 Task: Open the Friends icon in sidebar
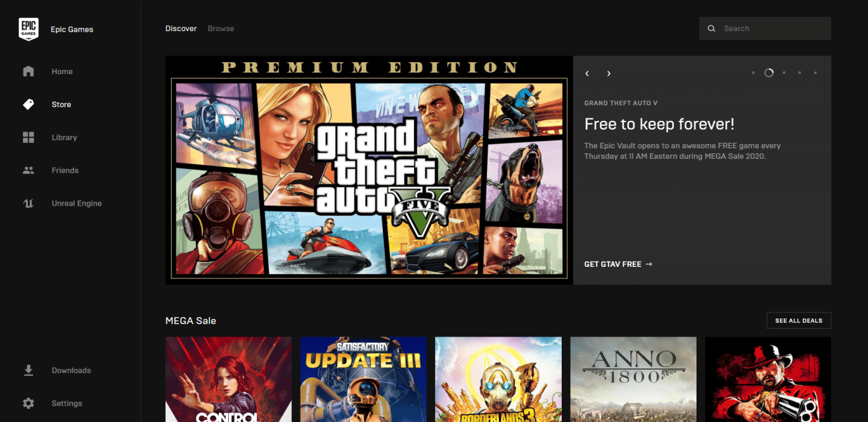pos(28,170)
